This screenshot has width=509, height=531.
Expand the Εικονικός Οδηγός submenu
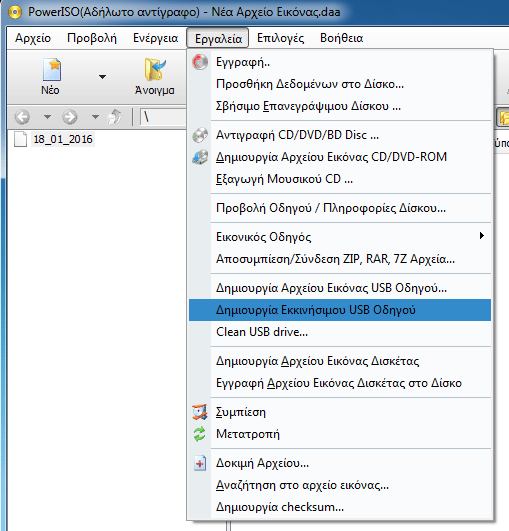point(340,237)
